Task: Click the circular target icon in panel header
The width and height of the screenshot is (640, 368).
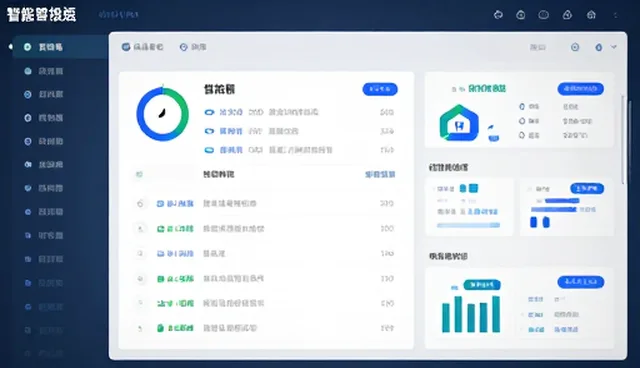Action: (575, 47)
